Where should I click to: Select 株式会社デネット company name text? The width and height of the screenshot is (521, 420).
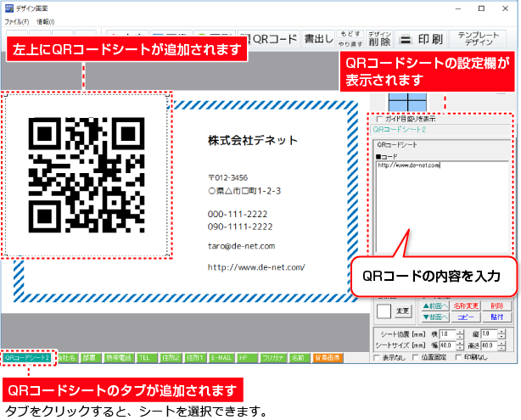point(253,141)
